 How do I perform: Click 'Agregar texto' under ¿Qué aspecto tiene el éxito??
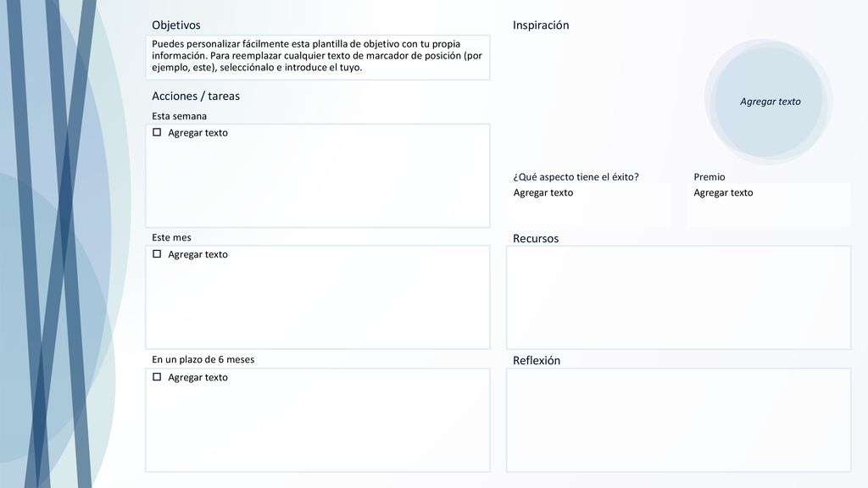pyautogui.click(x=543, y=192)
